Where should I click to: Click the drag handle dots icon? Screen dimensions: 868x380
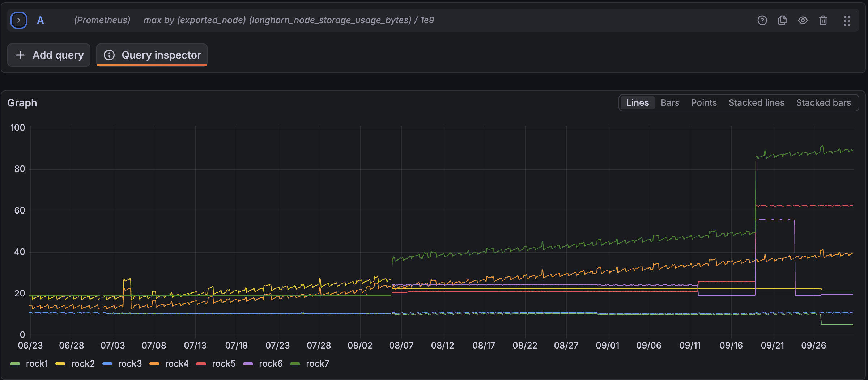point(847,21)
